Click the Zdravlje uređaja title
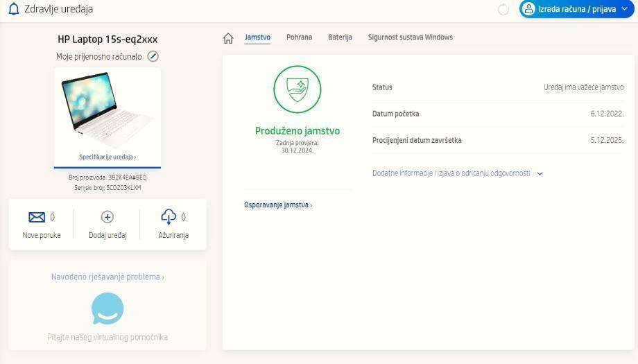 click(58, 10)
